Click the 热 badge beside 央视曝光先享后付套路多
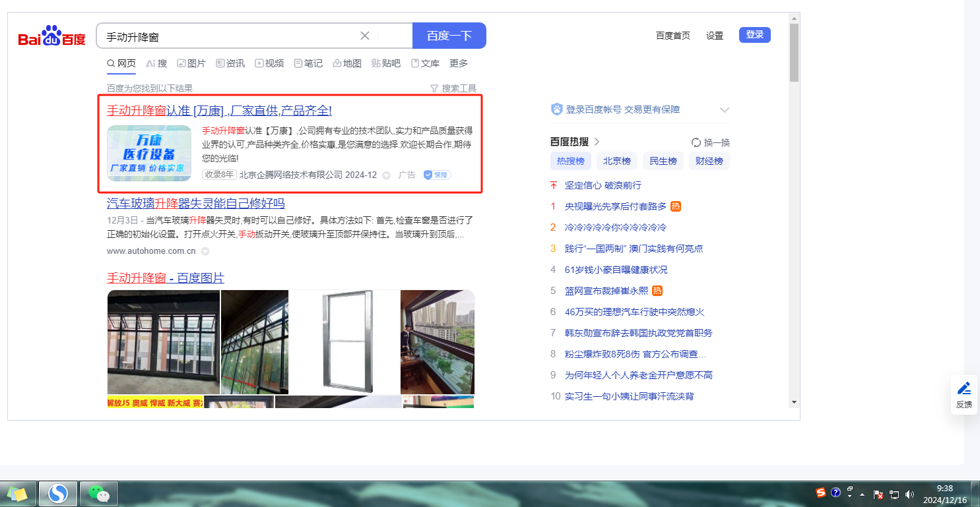 pos(676,206)
